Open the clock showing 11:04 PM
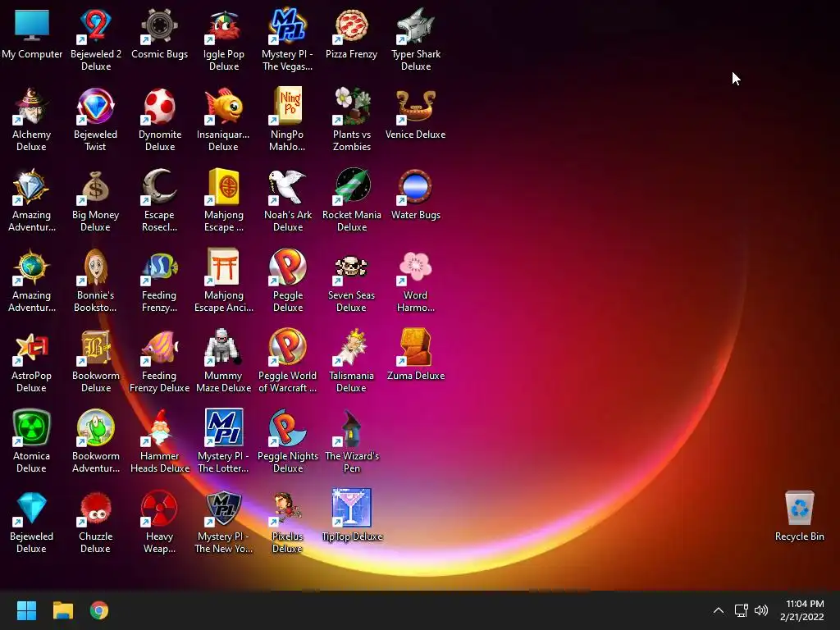The image size is (840, 630). [x=802, y=610]
